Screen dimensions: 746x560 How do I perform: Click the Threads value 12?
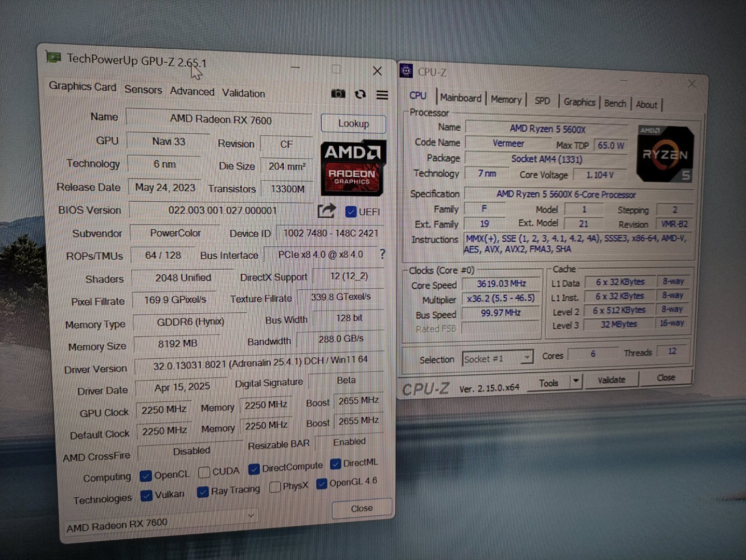[x=672, y=351]
